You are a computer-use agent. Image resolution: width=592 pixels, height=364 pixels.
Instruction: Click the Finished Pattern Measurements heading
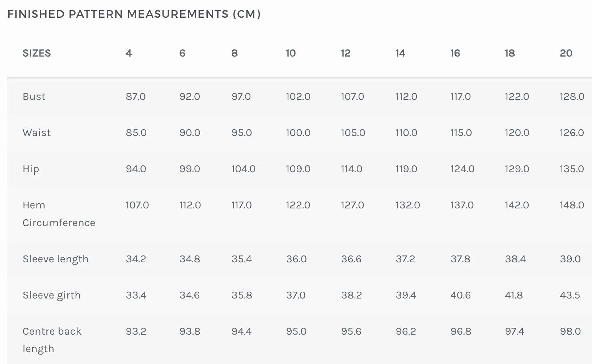(x=134, y=14)
